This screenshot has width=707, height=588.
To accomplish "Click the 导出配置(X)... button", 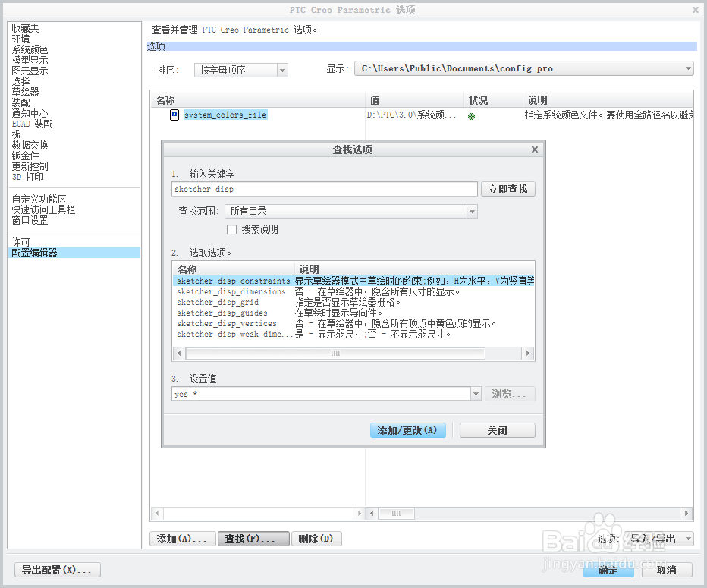I will (x=57, y=570).
